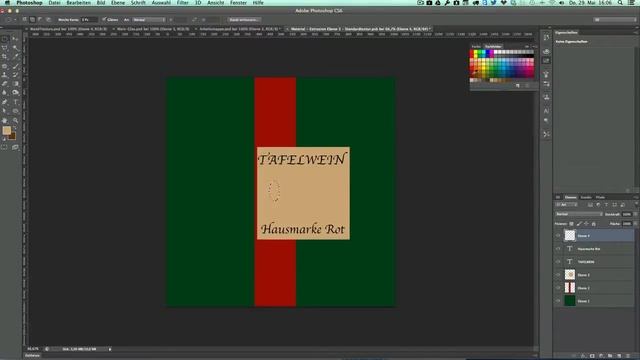640x360 pixels.
Task: Hide the Ebene 1 layer
Action: 558,301
